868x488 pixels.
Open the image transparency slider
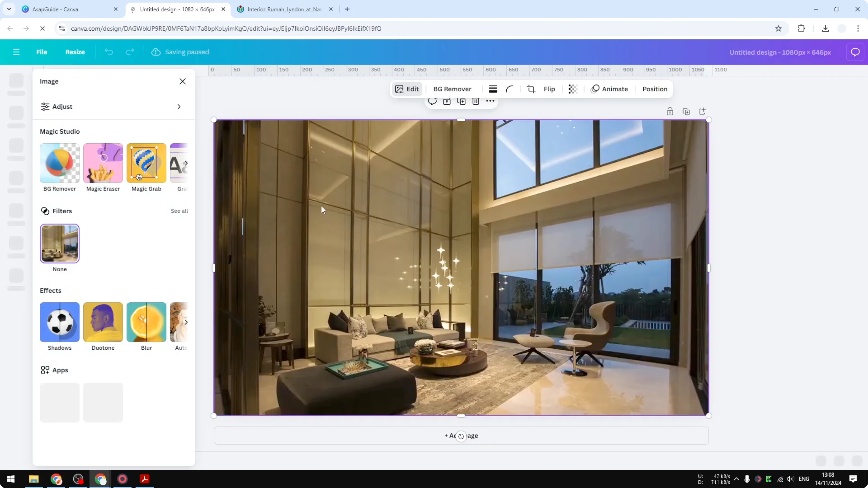pos(573,89)
